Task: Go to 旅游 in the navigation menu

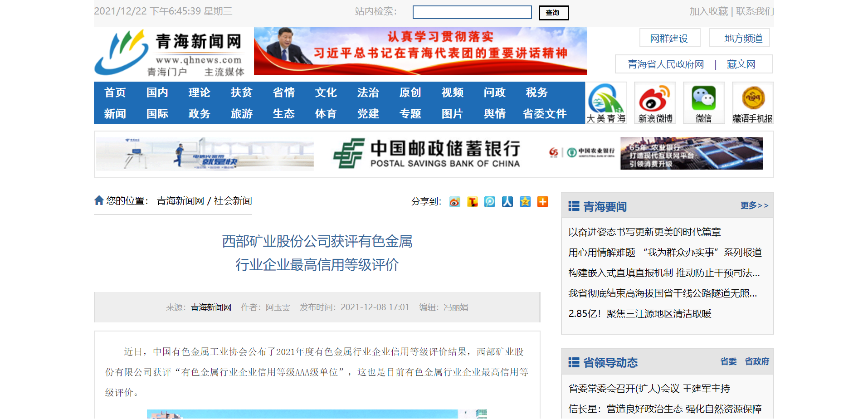Action: 241,114
